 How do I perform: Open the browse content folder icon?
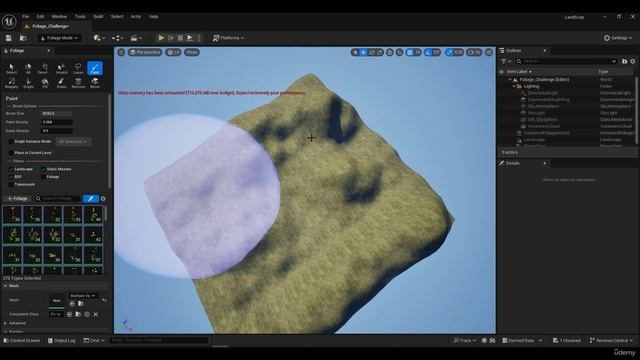coord(23,38)
